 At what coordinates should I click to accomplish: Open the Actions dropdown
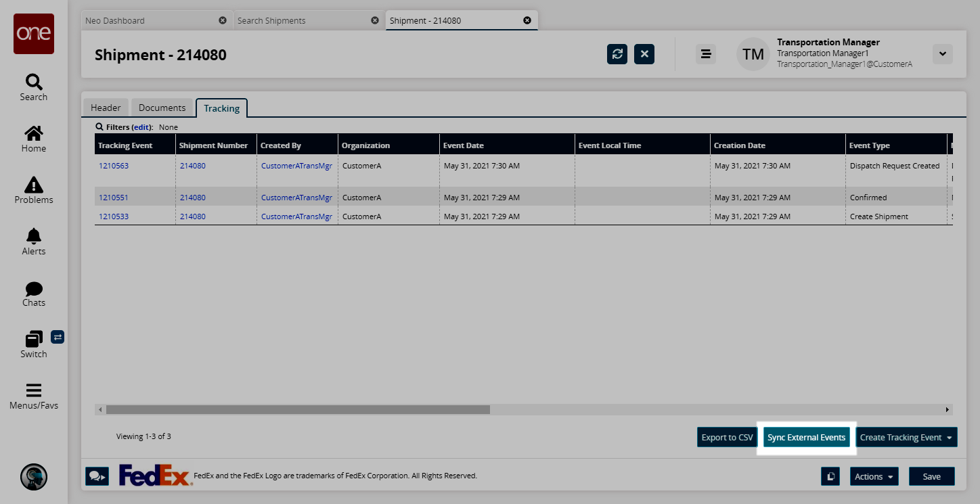click(874, 476)
